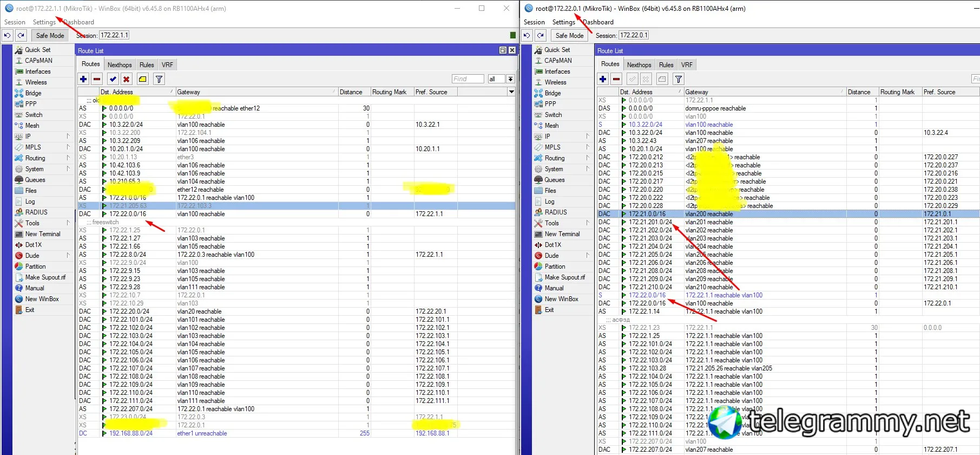Click the Session address field showing 172.22.0.1
This screenshot has width=980, height=455.
pos(634,35)
